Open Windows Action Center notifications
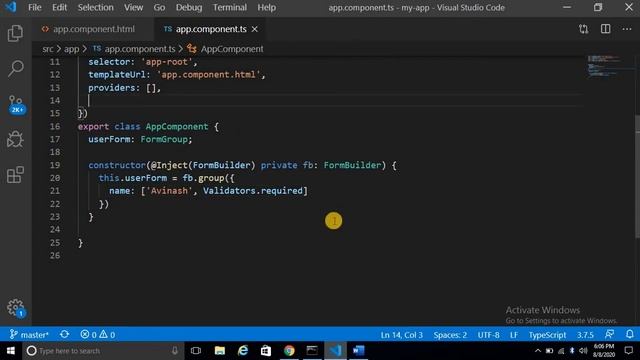Screen dimensions: 640x360 (x=629, y=351)
